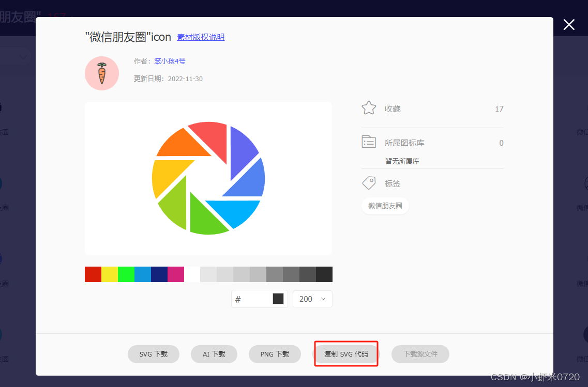Copy SVG code with 复制 SVG 代码

point(346,354)
